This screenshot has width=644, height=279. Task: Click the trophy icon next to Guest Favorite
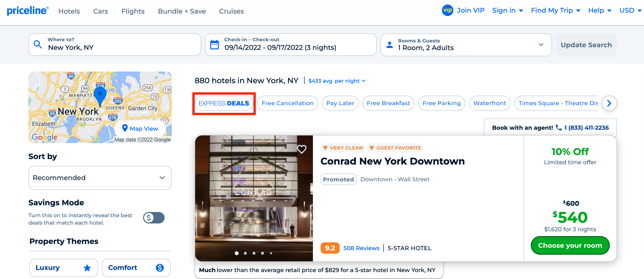click(x=371, y=148)
